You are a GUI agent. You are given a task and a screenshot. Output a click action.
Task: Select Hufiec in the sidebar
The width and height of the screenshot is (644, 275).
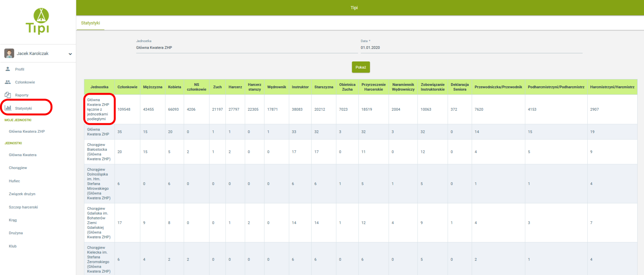[x=15, y=181]
